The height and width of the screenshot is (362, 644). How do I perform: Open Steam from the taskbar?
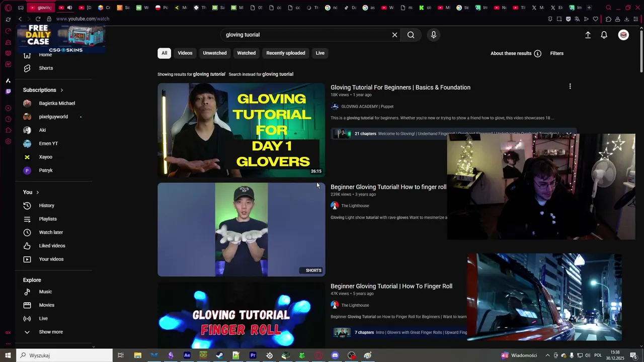tap(220, 355)
